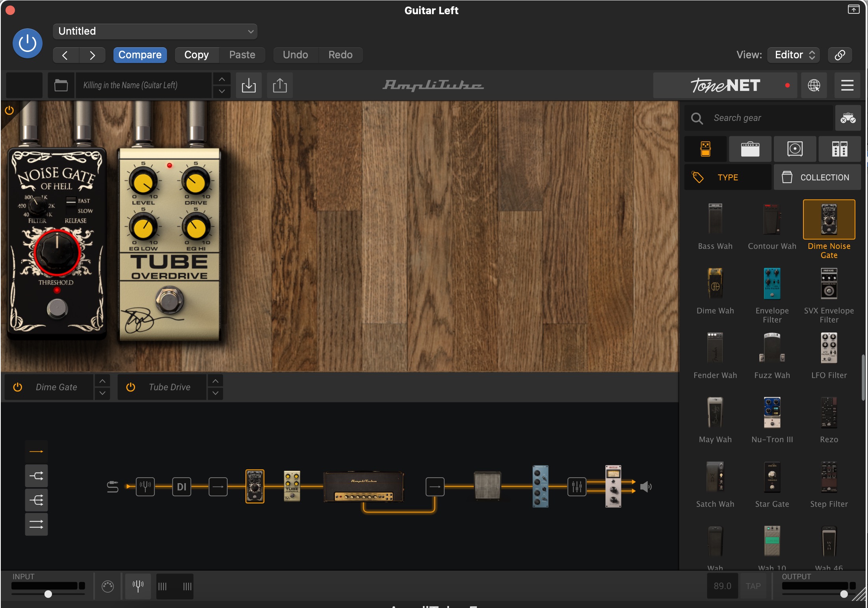Toggle Tube Drive slot power

pos(131,387)
